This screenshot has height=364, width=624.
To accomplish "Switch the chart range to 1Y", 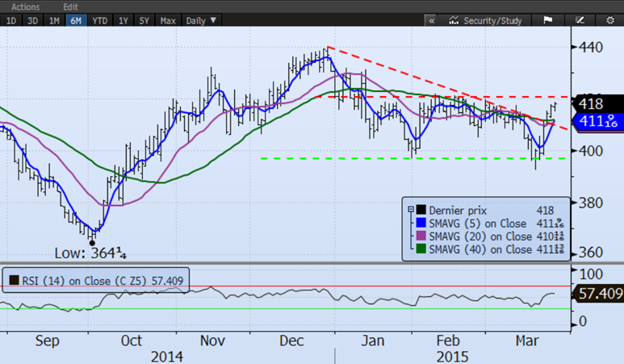I will 123,20.
